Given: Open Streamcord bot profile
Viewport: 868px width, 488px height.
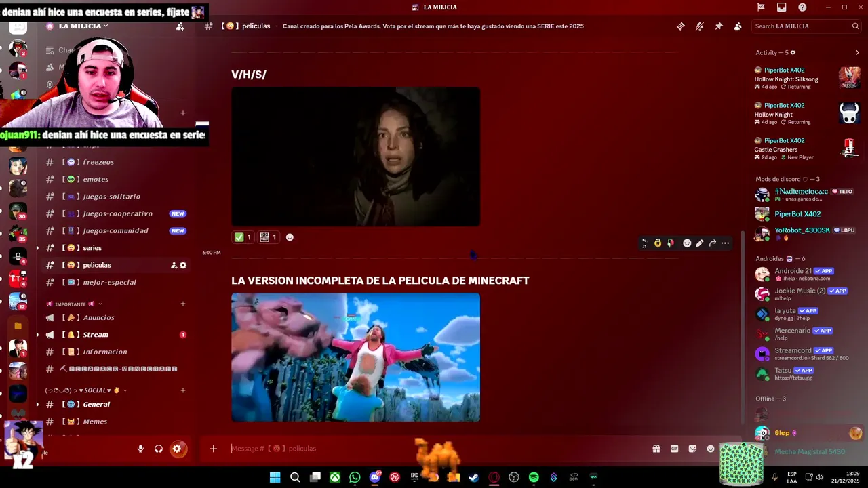Looking at the screenshot, I should pyautogui.click(x=808, y=354).
